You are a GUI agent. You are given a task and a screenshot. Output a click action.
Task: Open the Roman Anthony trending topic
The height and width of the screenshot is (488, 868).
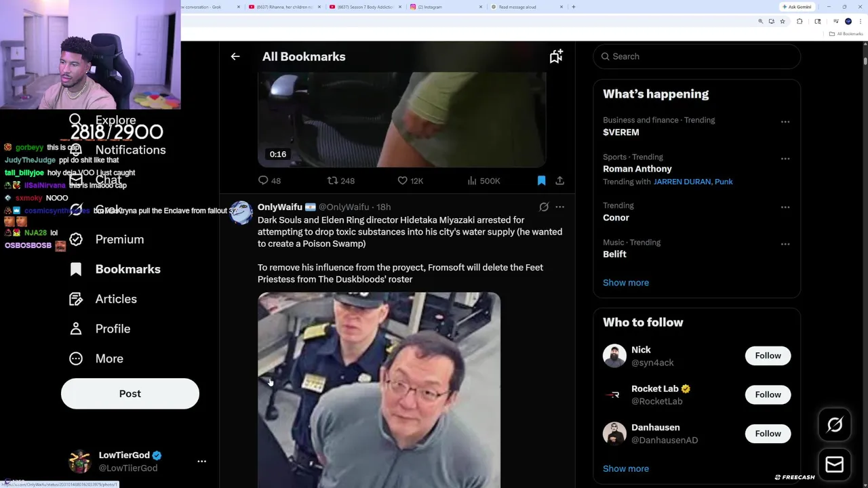pos(637,169)
